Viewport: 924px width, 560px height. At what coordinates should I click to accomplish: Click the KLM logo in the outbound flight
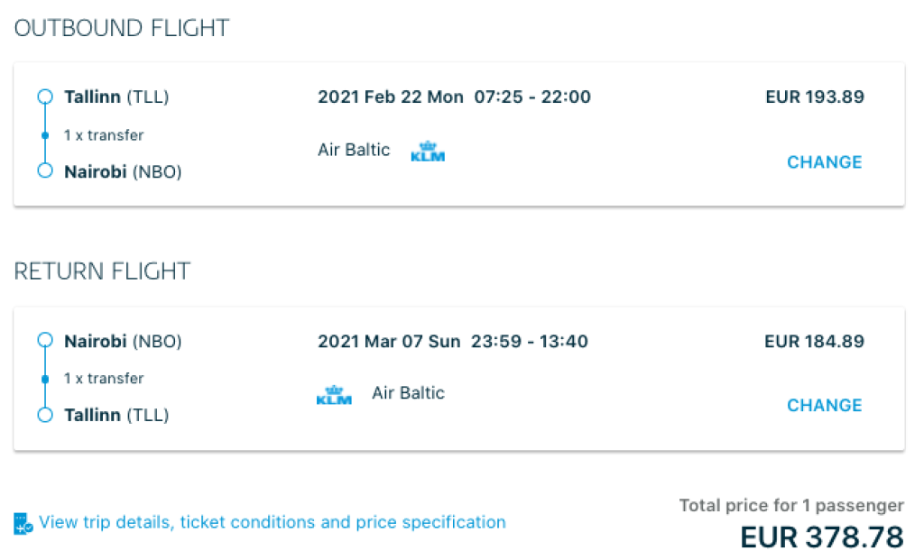428,151
